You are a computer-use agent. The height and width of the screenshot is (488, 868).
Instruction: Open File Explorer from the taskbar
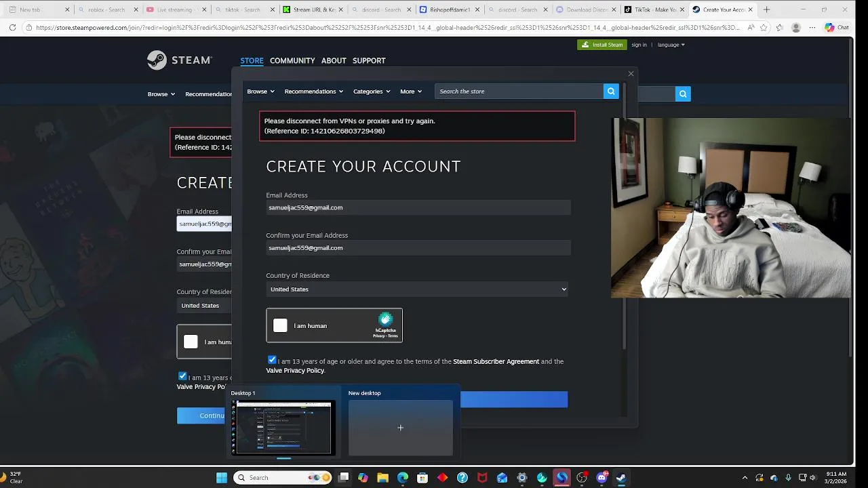[x=383, y=478]
